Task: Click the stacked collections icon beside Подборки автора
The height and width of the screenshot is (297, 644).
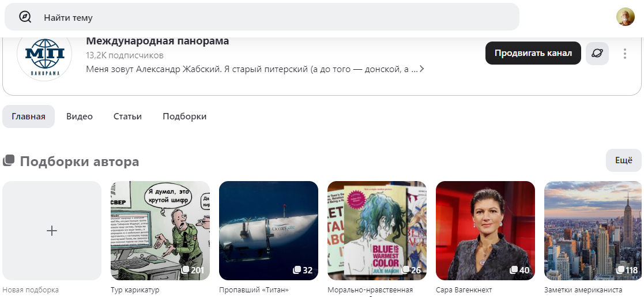Action: pos(9,161)
